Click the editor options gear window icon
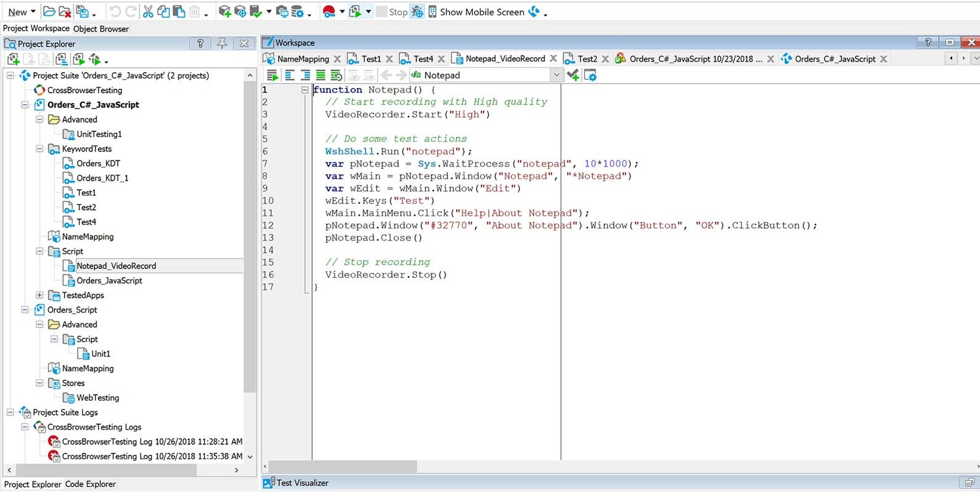 click(590, 75)
